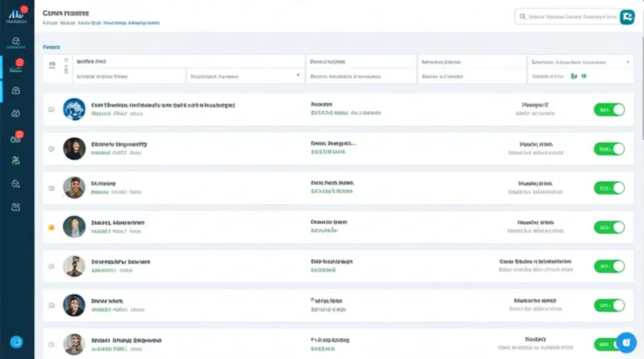
Task: Turn off green switch in the second row
Action: coord(609,149)
